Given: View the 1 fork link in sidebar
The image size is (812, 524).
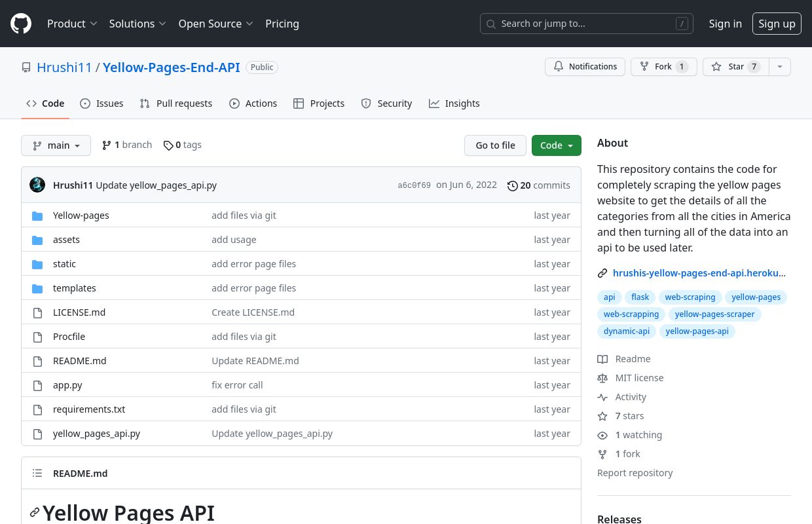Looking at the screenshot, I should [619, 454].
